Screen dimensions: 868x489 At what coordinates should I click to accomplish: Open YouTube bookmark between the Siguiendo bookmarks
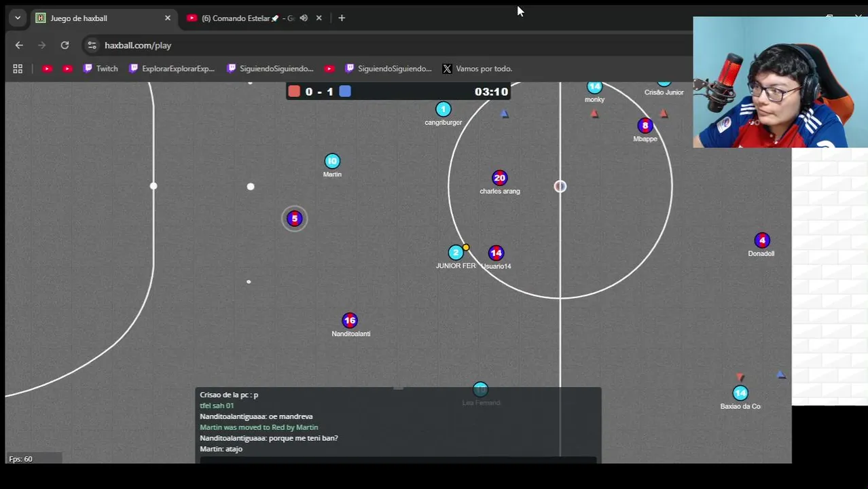(329, 69)
